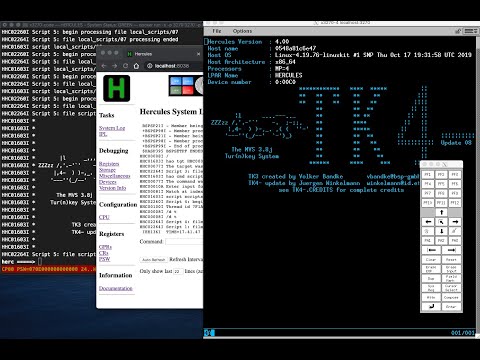The width and height of the screenshot is (480, 360).
Task: Click the forward tab arrow key on the keypad
Action: click(451, 250)
